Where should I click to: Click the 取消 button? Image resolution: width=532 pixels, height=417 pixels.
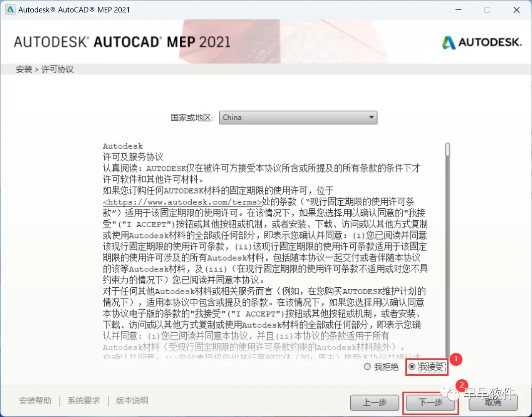pos(493,403)
